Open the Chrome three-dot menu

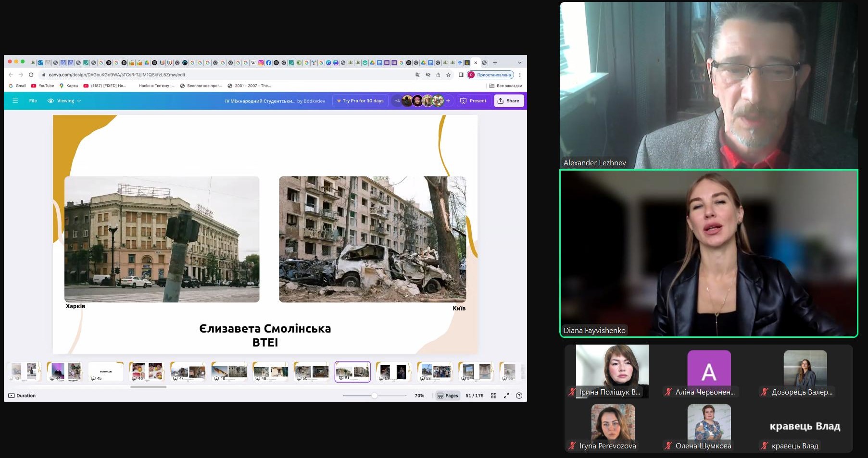point(520,75)
